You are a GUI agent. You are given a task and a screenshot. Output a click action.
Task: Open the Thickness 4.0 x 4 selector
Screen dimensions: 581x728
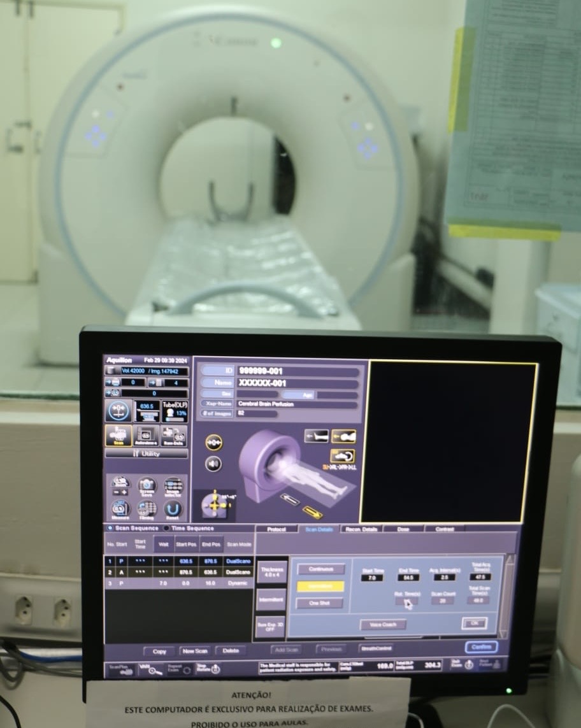271,571
